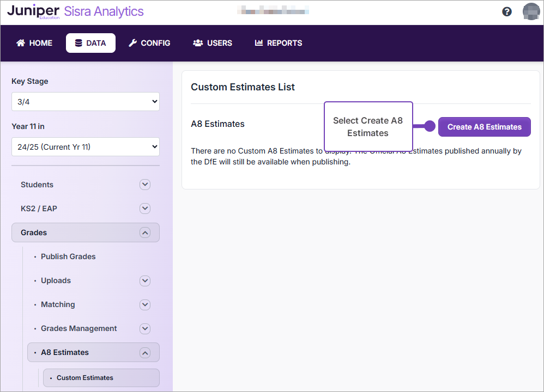Select Custom Estimates in sidebar
This screenshot has width=544, height=392.
(x=85, y=378)
